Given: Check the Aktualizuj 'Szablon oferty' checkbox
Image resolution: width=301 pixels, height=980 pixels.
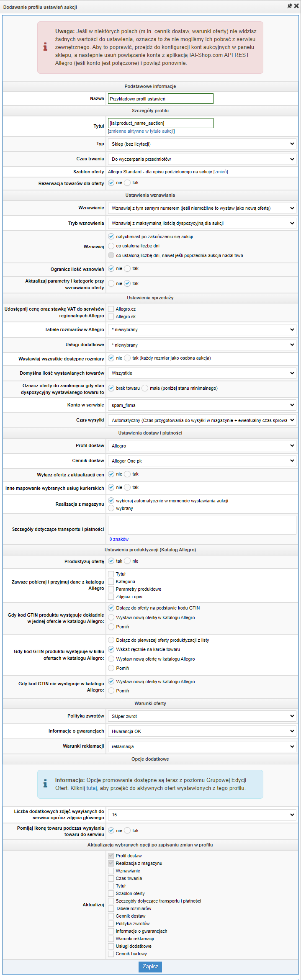Looking at the screenshot, I should [x=111, y=893].
